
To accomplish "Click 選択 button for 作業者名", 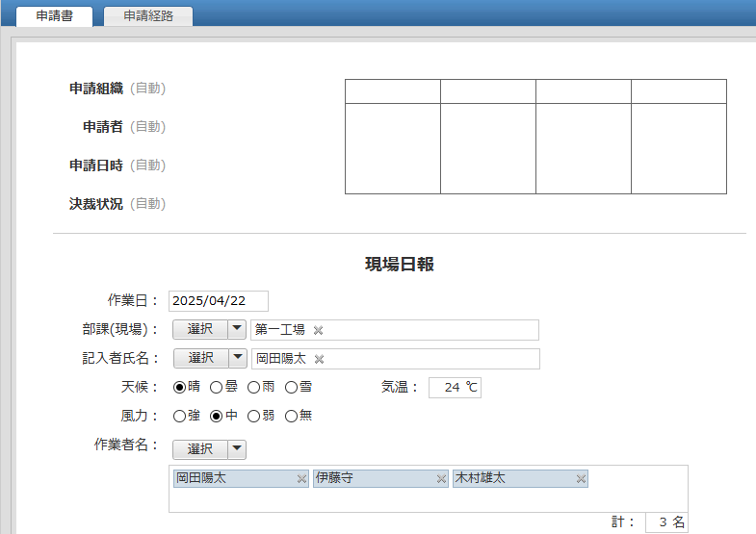I will 200,449.
